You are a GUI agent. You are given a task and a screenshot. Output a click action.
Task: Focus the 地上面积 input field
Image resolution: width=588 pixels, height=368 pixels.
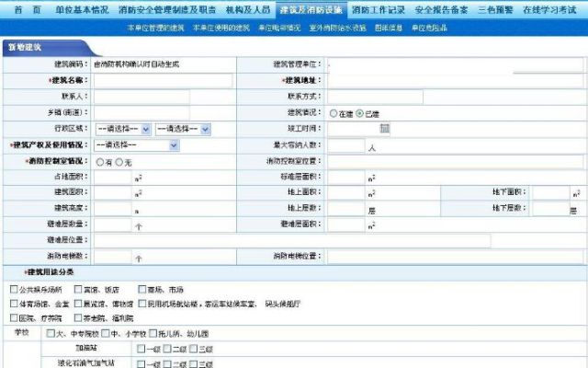pos(346,193)
